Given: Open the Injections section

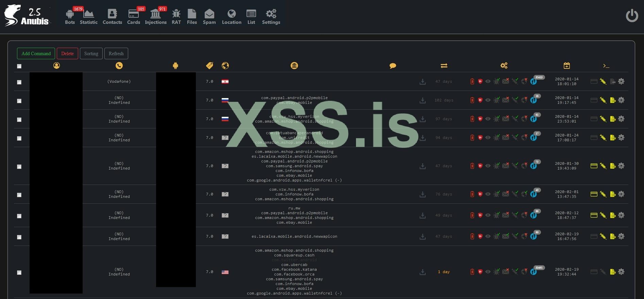Looking at the screenshot, I should tap(156, 17).
